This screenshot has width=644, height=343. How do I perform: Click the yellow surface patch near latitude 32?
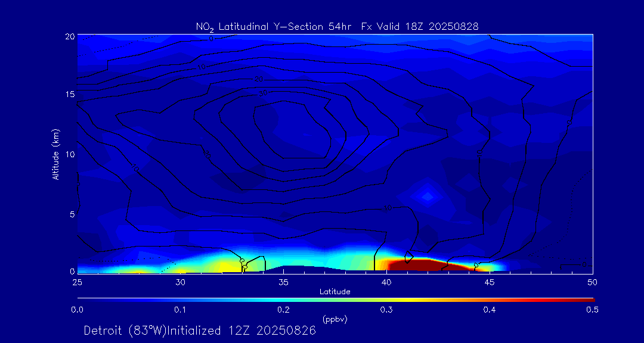pyautogui.click(x=221, y=267)
